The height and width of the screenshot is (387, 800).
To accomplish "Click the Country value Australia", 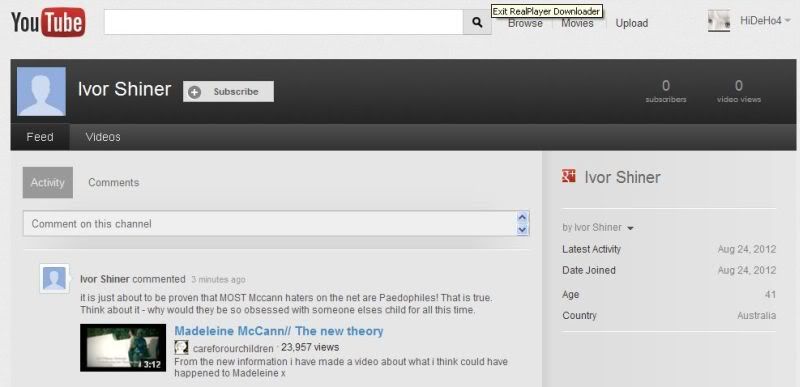I will [x=756, y=316].
